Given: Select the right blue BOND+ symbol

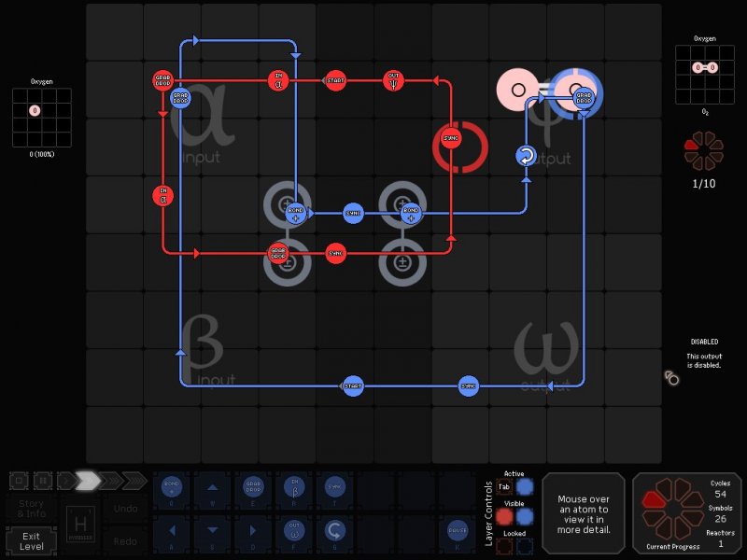Looking at the screenshot, I should [411, 213].
